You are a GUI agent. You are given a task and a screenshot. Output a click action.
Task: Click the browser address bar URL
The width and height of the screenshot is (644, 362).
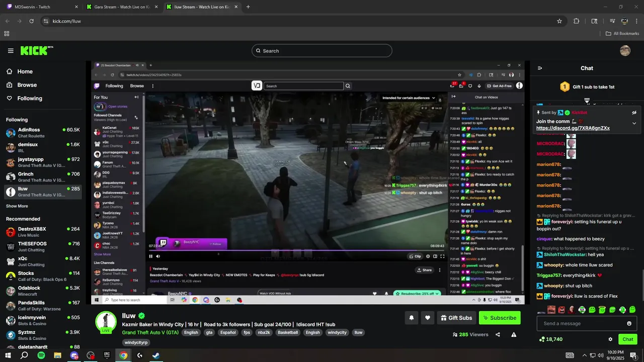click(67, 21)
